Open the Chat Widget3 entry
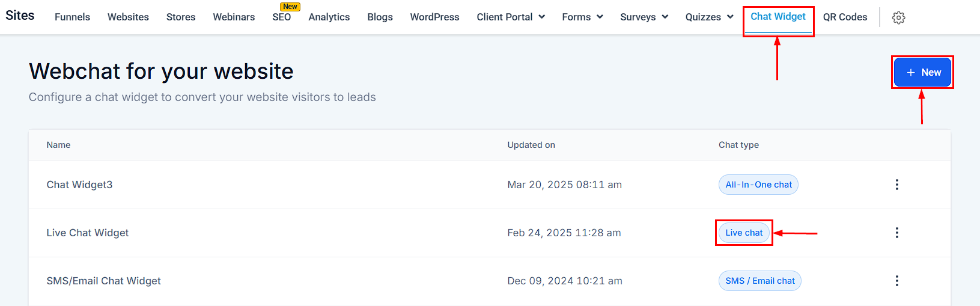This screenshot has height=306, width=980. (79, 185)
